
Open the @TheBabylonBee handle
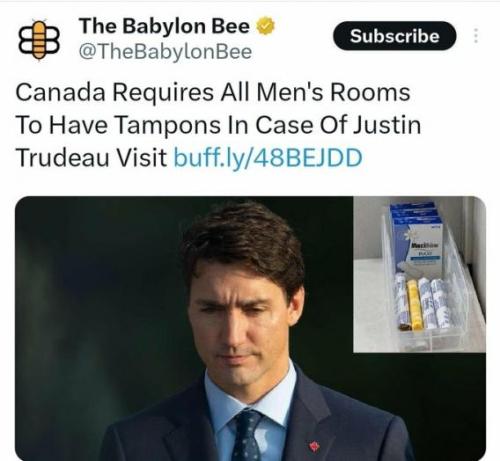coord(165,52)
